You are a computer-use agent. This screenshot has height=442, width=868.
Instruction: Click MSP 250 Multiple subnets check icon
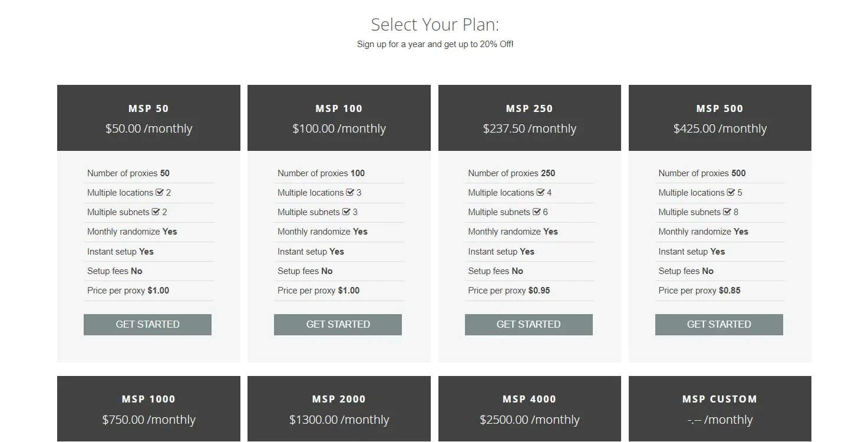(537, 212)
